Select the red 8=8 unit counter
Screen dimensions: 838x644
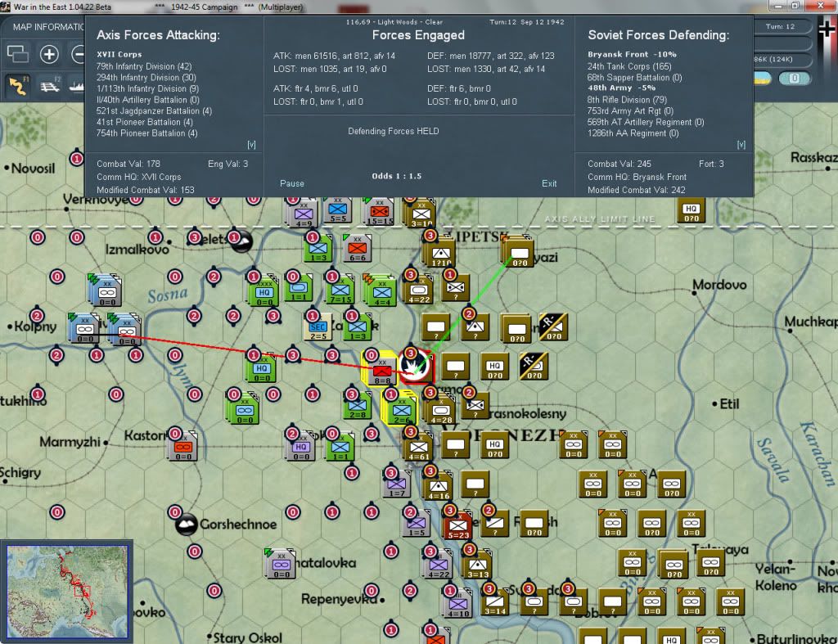point(381,371)
